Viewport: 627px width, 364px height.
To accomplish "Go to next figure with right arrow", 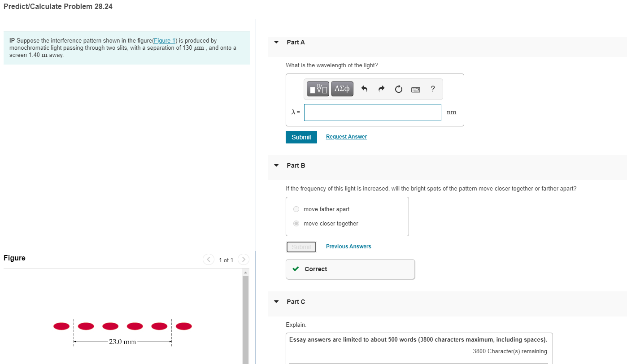I will (243, 259).
